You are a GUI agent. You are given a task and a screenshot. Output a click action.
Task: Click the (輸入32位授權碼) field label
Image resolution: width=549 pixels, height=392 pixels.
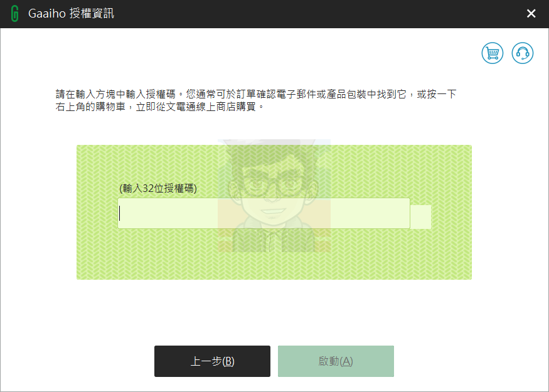(x=158, y=188)
